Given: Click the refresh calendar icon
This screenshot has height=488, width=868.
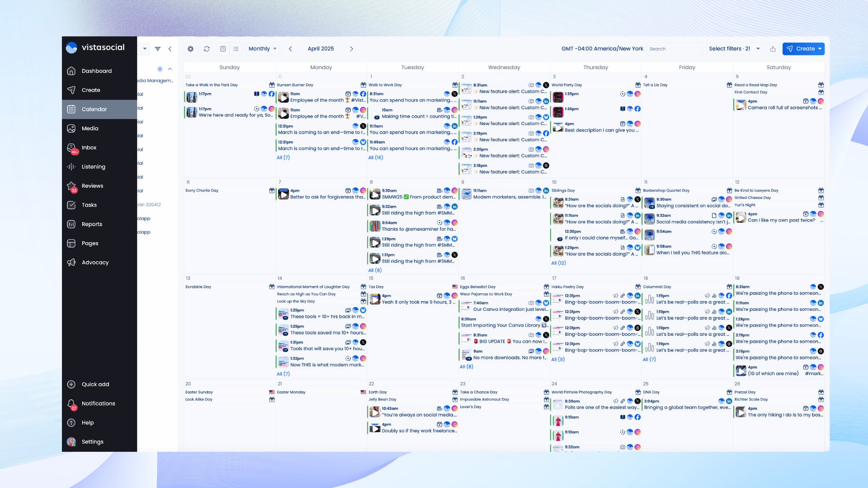Looking at the screenshot, I should pos(207,49).
